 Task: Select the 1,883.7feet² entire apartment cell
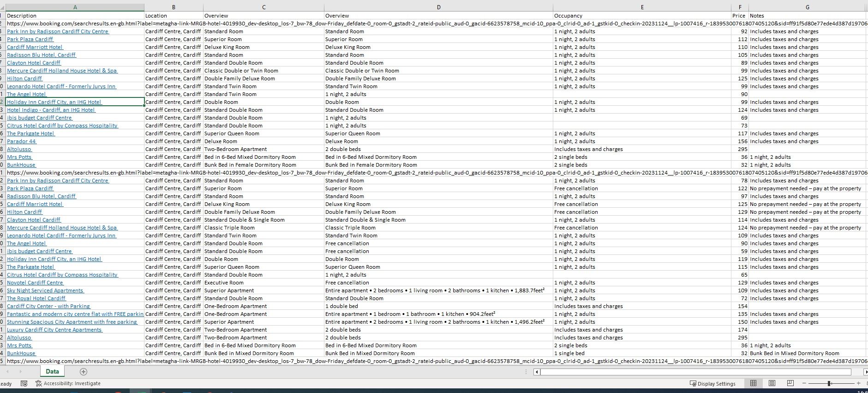(x=439, y=290)
